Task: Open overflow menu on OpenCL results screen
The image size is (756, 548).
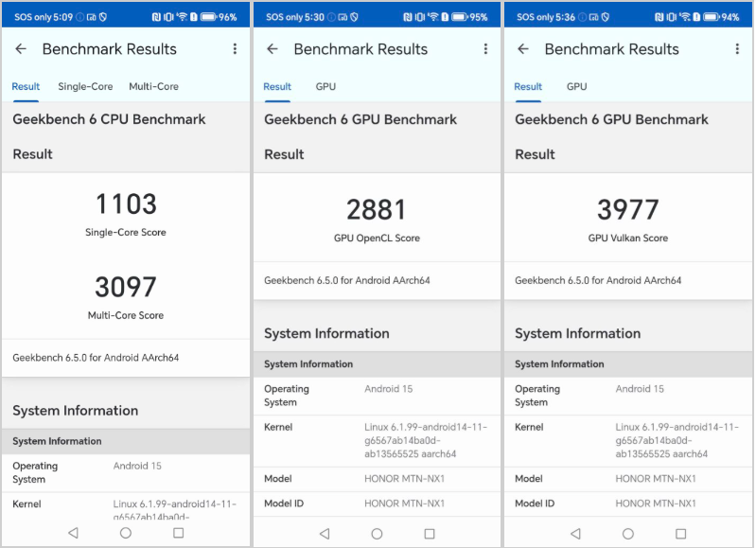Action: click(x=485, y=49)
